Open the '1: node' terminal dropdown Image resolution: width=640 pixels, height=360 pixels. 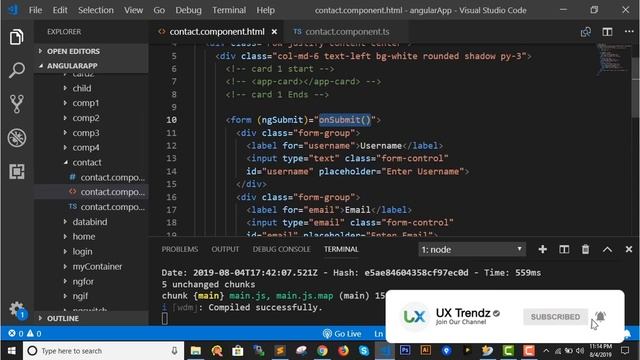coord(472,249)
